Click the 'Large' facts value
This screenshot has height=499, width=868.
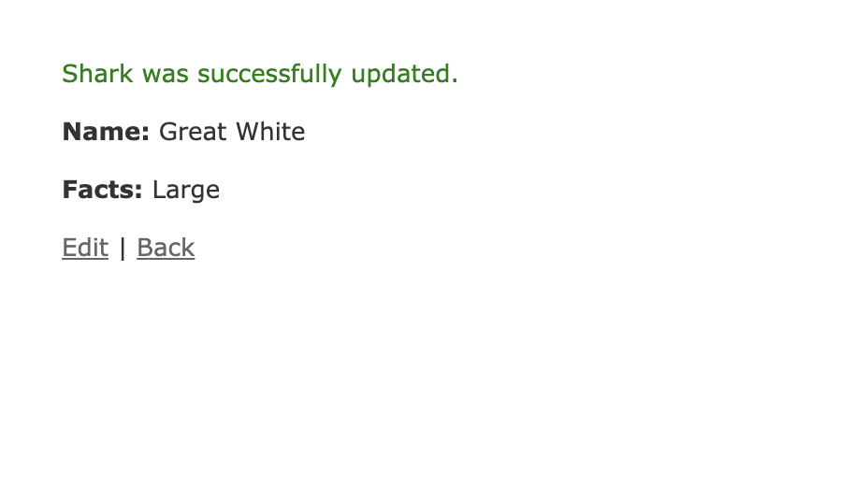(186, 191)
